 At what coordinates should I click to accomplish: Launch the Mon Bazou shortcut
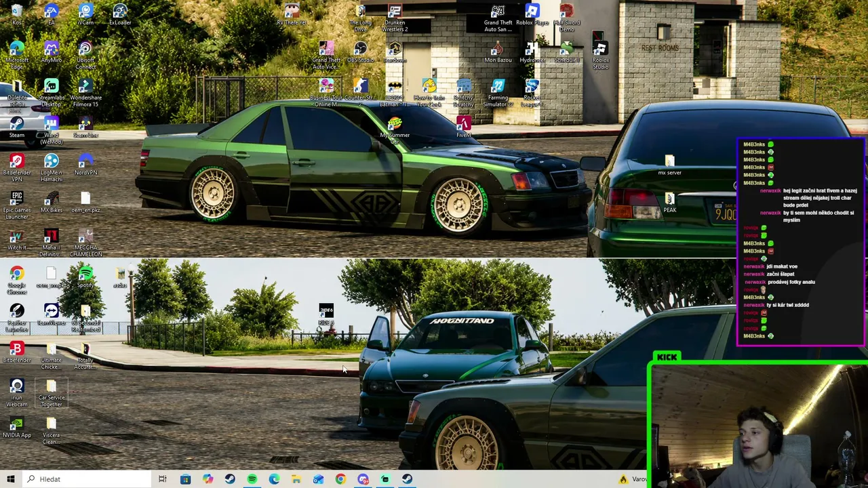point(498,52)
